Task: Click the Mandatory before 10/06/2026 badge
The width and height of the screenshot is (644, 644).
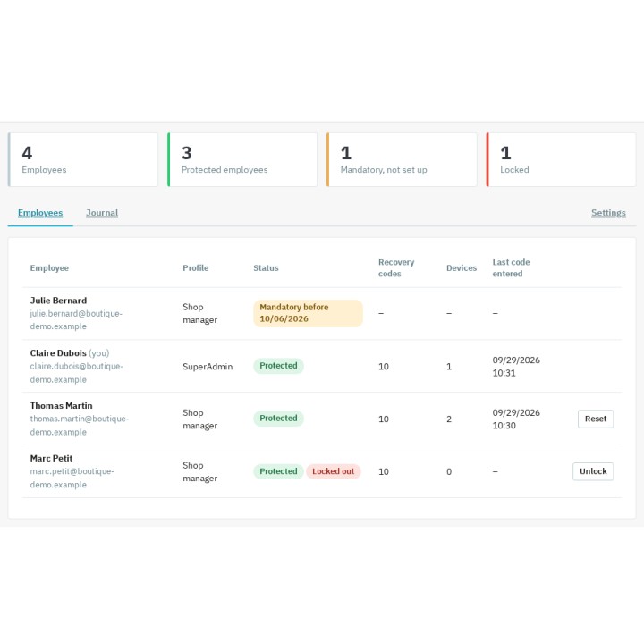Action: [308, 313]
